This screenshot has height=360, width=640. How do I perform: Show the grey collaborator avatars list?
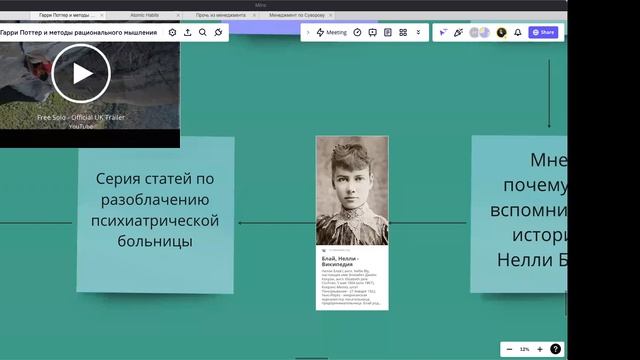pos(479,32)
